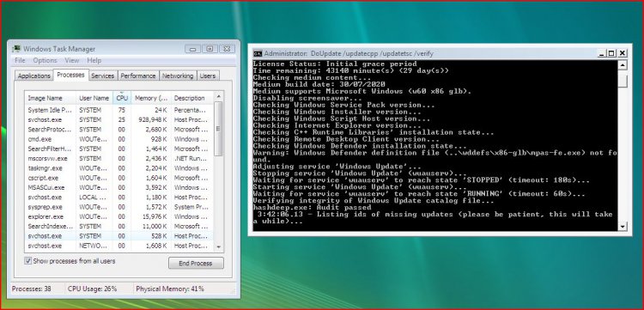644x310 pixels.
Task: Select svchost.exe row using 528 K
Action: coord(118,236)
